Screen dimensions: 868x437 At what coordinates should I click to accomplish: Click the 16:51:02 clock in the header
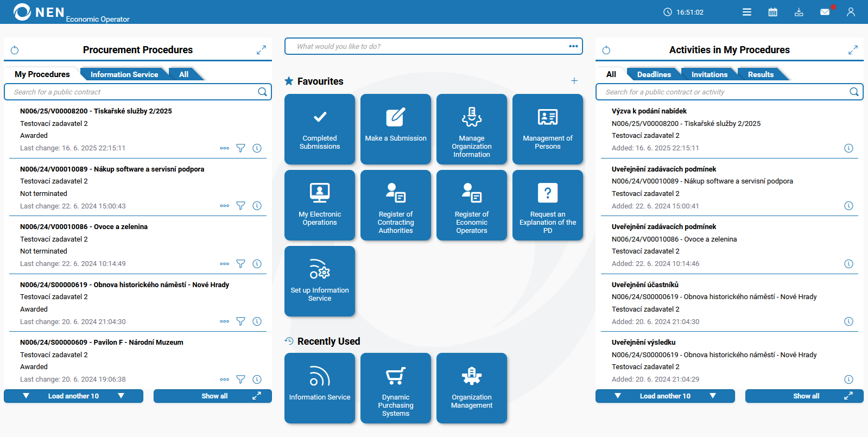tap(683, 12)
